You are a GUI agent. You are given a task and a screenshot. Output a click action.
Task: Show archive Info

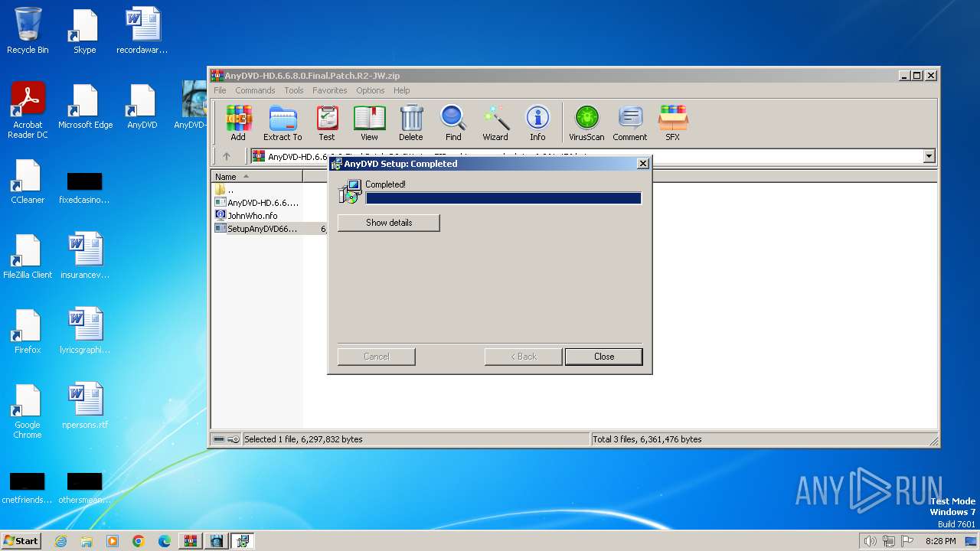point(537,123)
